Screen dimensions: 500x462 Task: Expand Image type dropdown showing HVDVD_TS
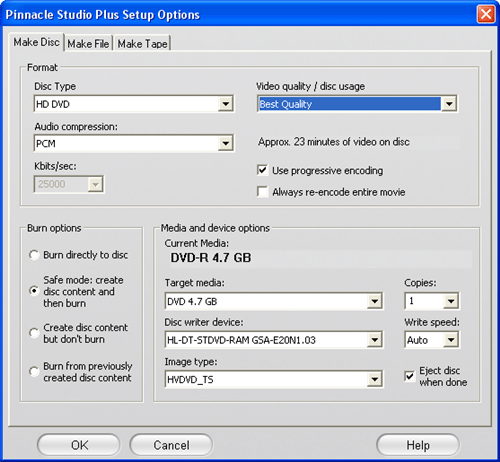tap(274, 379)
